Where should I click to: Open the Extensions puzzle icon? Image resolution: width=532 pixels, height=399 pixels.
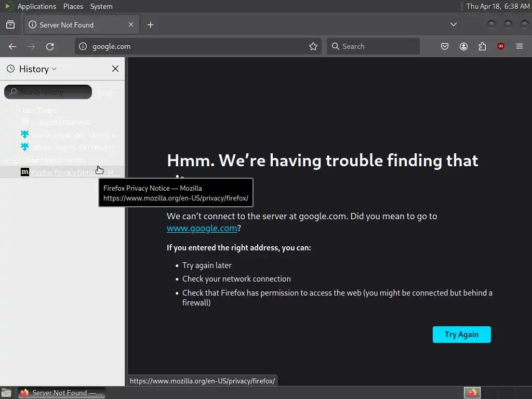click(482, 46)
